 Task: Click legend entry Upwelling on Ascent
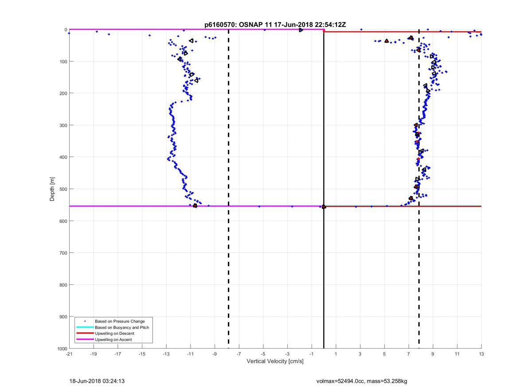(x=113, y=340)
